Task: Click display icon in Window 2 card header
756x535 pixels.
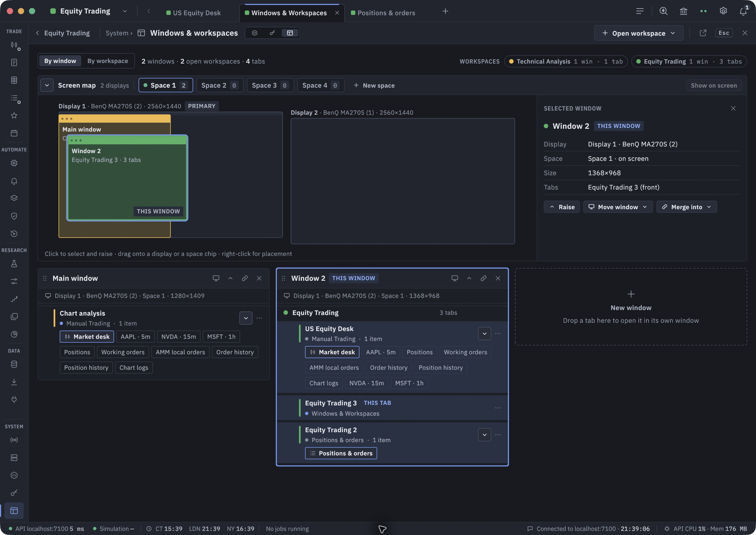Action: [455, 278]
